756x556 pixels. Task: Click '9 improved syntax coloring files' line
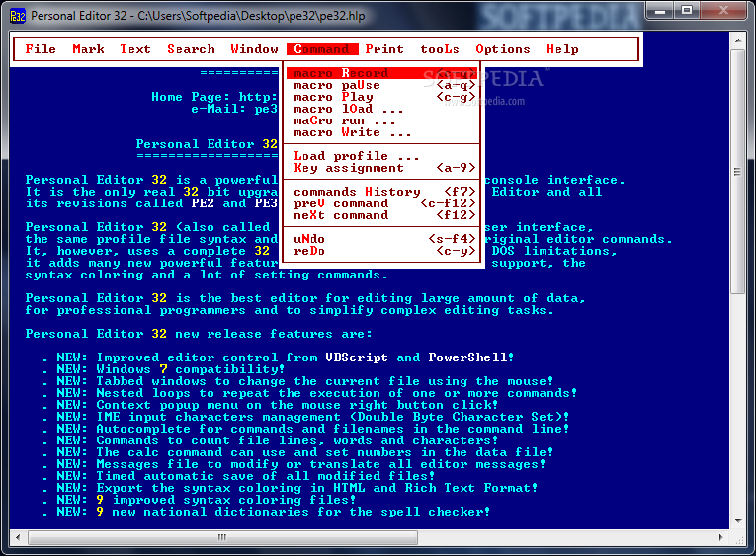pyautogui.click(x=225, y=500)
